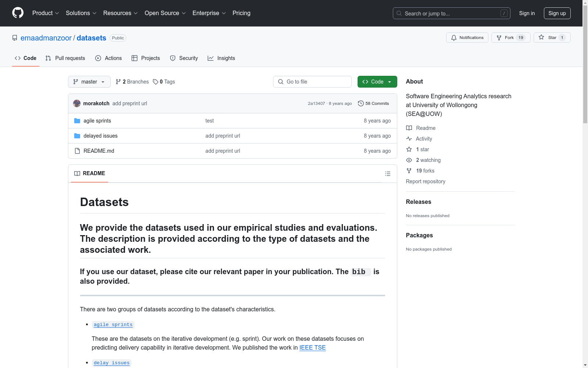Open the Pricing link

click(x=241, y=13)
